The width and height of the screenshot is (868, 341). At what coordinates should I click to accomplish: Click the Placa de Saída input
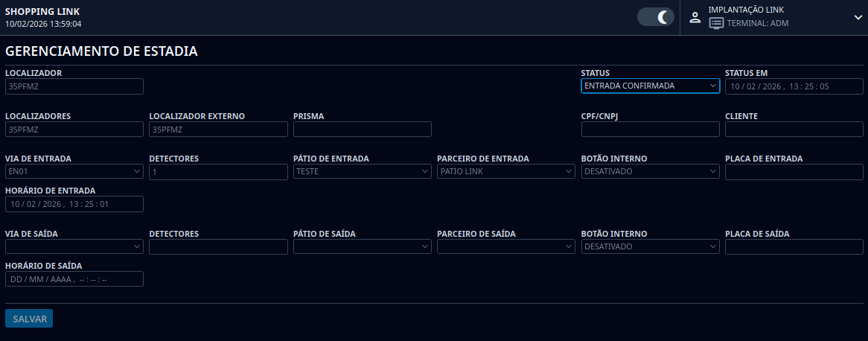(794, 246)
